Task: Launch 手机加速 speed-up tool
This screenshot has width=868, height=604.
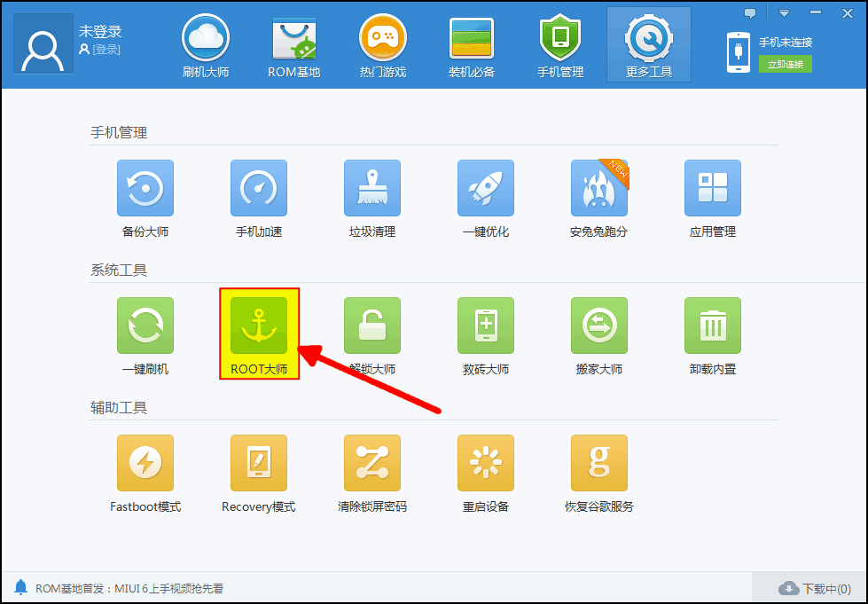Action: coord(259,188)
